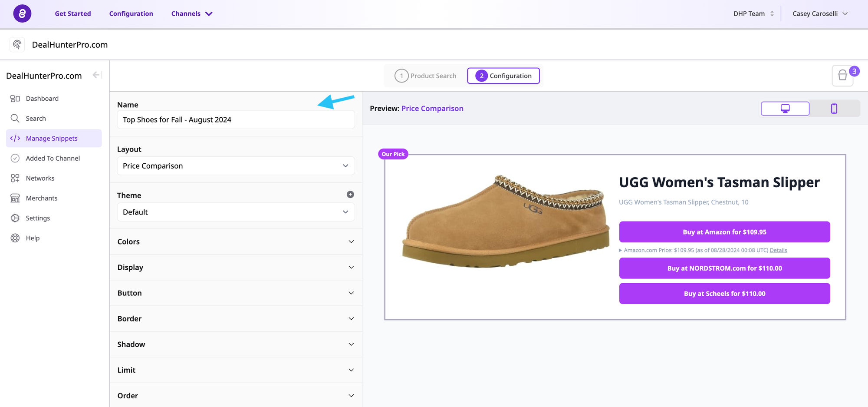Click the Our Pick badge
Image resolution: width=868 pixels, height=407 pixels.
(x=393, y=154)
